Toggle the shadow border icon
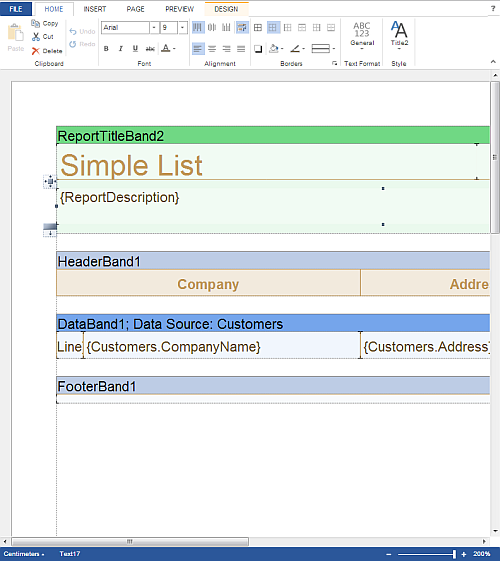Screen dimensions: 500x561 click(258, 49)
